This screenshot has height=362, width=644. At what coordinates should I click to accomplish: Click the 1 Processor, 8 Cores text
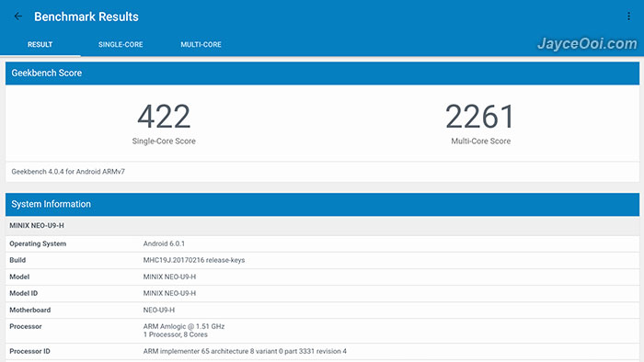click(176, 334)
